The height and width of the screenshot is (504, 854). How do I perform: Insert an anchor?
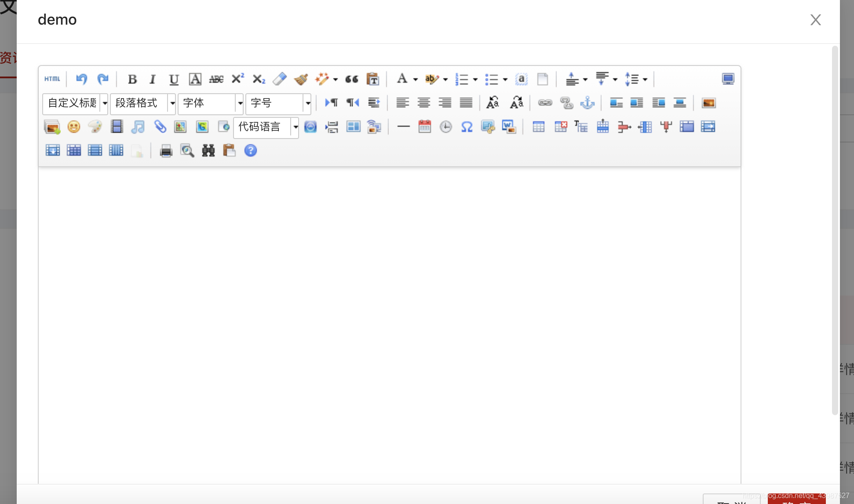click(587, 103)
